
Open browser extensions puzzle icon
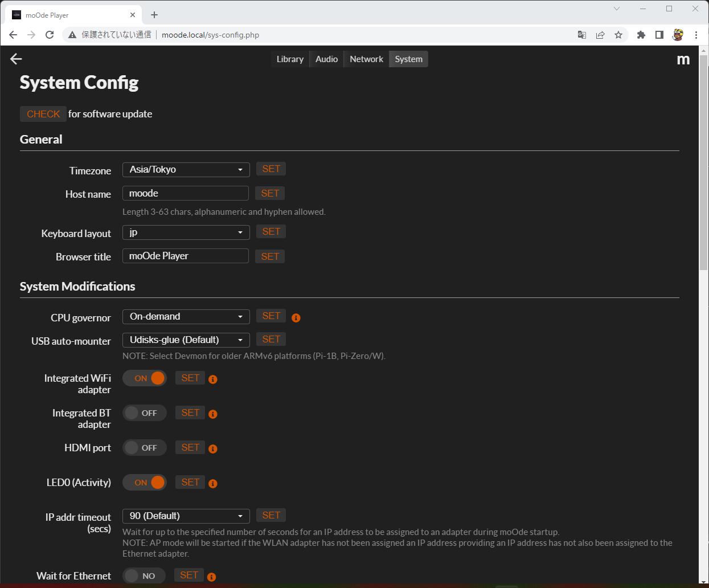(x=641, y=35)
